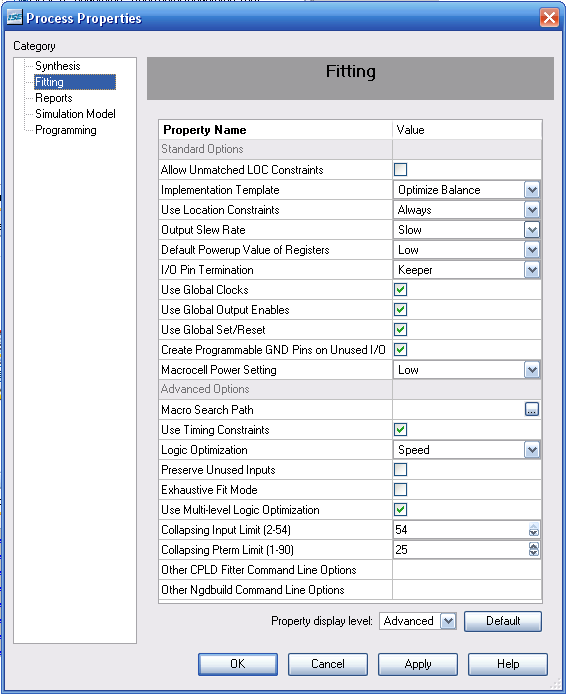Enable Preserve Unused Inputs checkbox
This screenshot has width=566, height=695.
pos(400,469)
